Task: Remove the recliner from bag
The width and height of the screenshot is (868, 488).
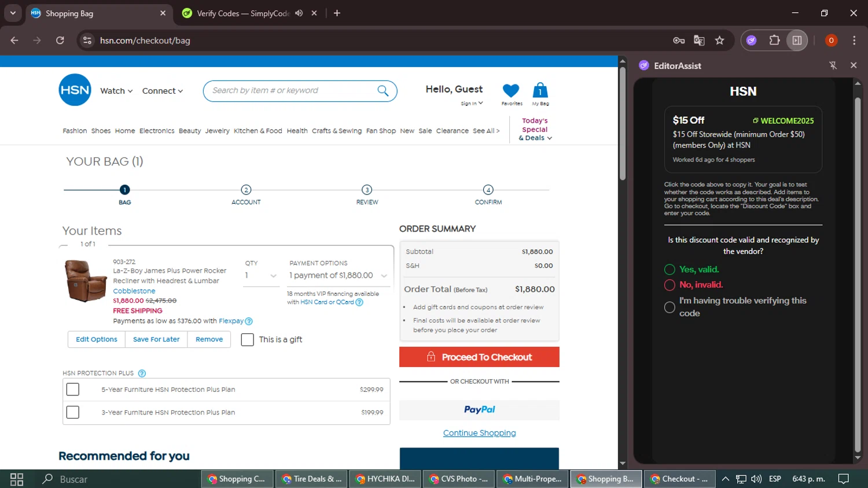Action: pos(209,339)
